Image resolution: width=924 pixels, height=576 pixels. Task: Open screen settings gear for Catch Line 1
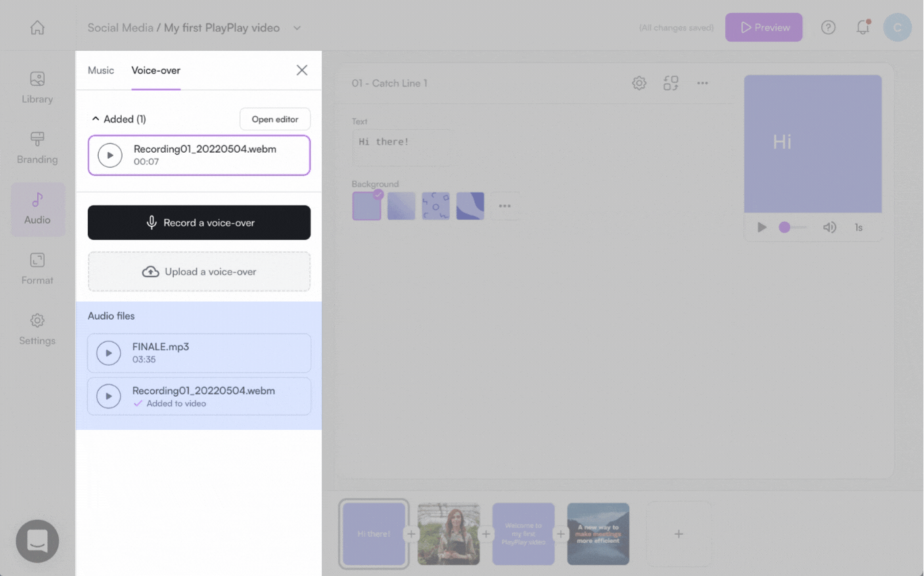click(639, 83)
